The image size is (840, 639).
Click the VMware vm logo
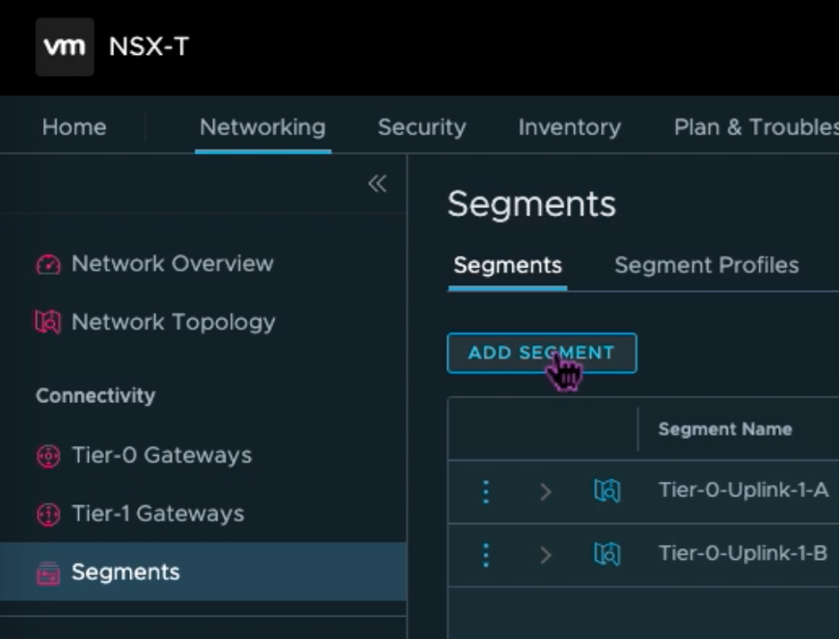click(x=65, y=47)
